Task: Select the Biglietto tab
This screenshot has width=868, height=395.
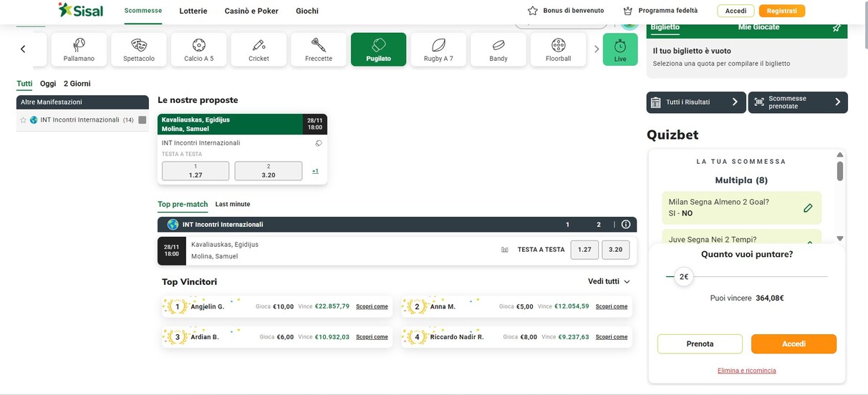Action: 666,27
